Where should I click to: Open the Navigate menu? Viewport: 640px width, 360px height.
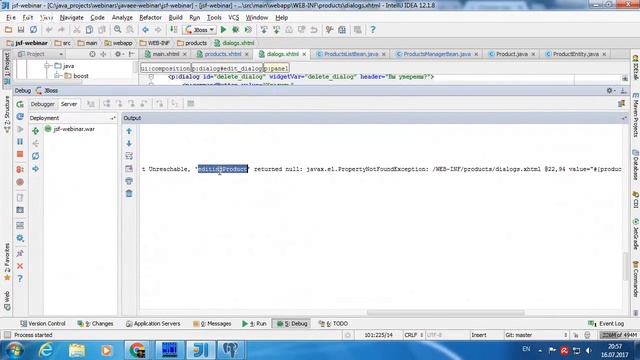71,18
